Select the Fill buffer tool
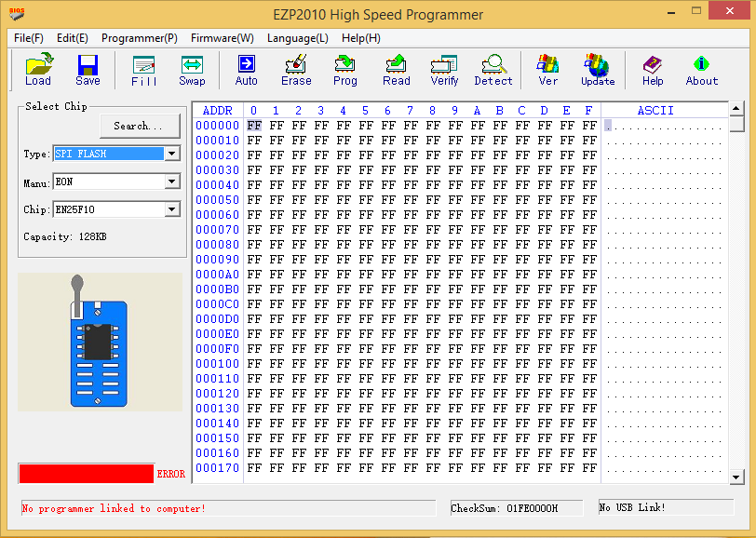Screen dimensions: 756x538 click(143, 71)
